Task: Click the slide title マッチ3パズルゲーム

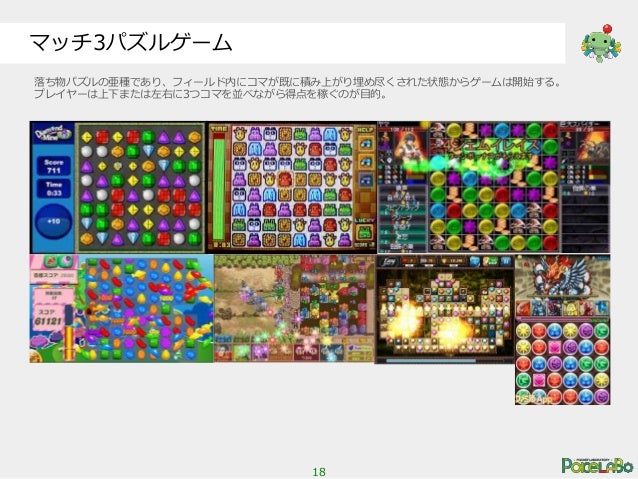Action: 131,43
